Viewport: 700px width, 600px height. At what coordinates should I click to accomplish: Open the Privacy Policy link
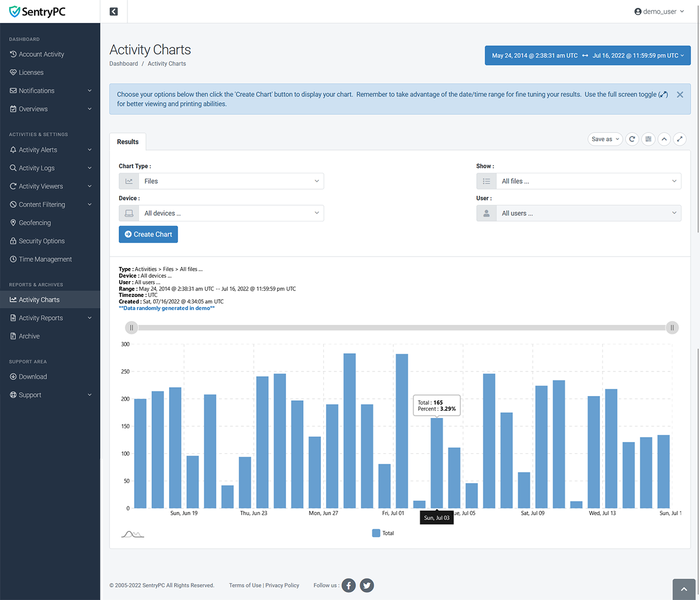(282, 585)
